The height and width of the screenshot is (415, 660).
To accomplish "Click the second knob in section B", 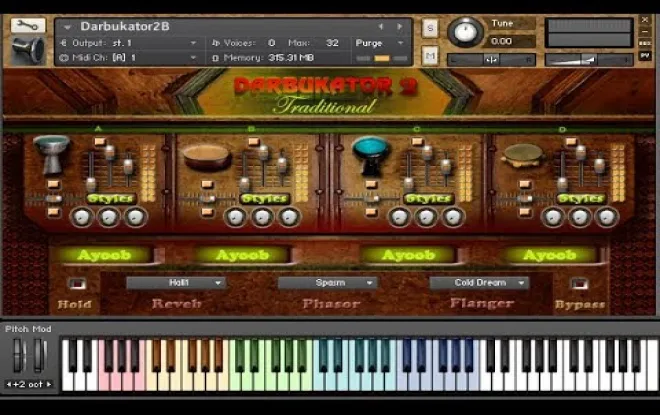I will [262, 217].
